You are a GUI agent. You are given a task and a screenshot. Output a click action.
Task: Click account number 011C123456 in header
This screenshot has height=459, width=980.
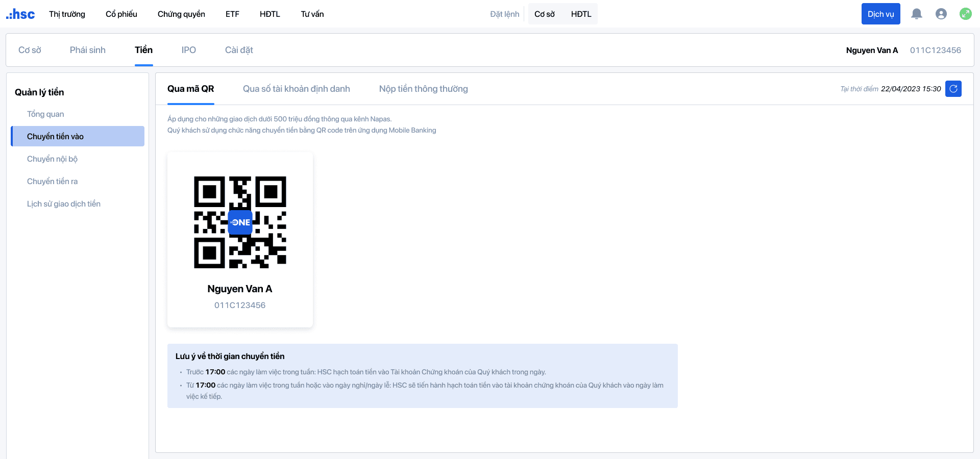click(936, 50)
